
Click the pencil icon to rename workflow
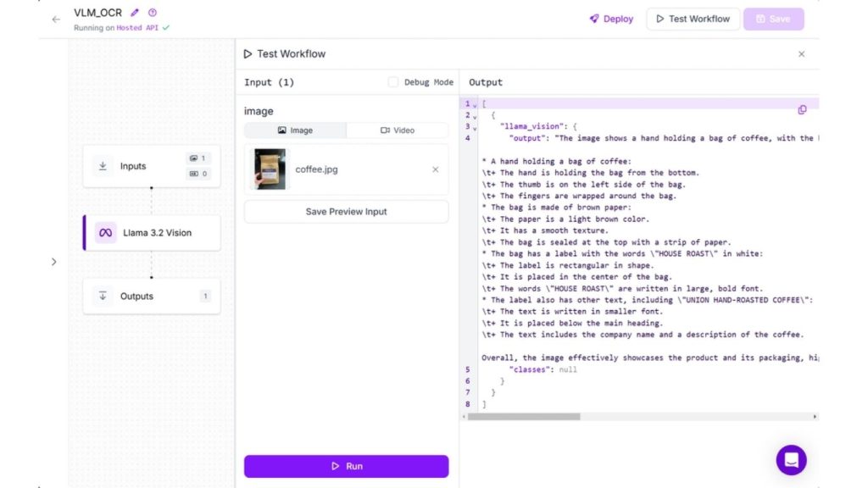click(135, 14)
